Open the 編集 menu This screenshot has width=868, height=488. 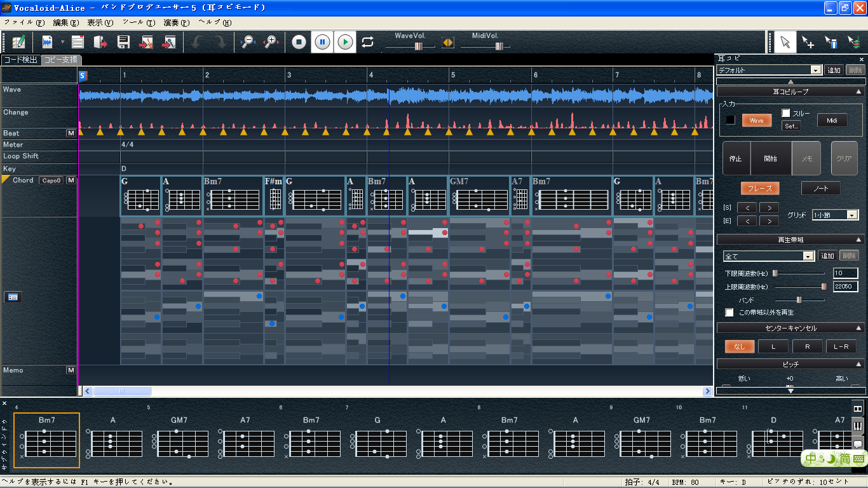pyautogui.click(x=66, y=22)
